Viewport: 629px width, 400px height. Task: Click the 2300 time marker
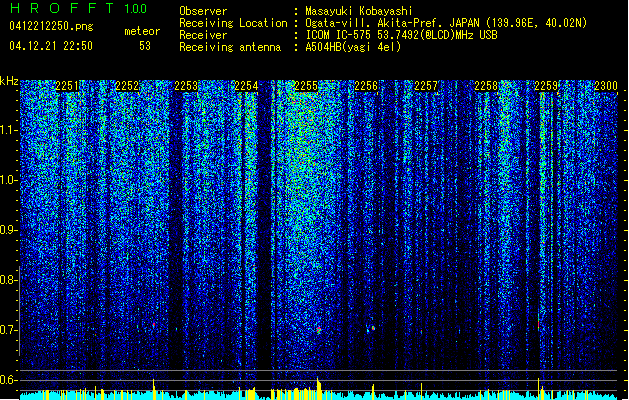pos(606,86)
